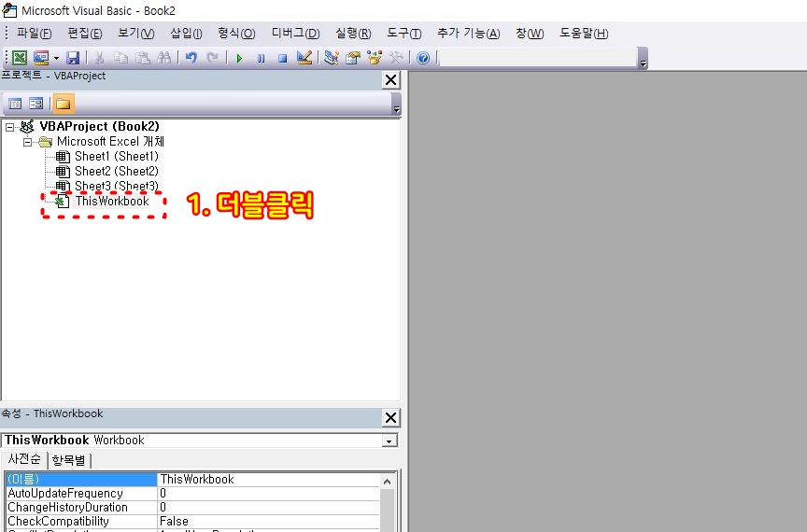Select ThisWorkbook in project tree
Image resolution: width=807 pixels, height=532 pixels.
(x=112, y=202)
